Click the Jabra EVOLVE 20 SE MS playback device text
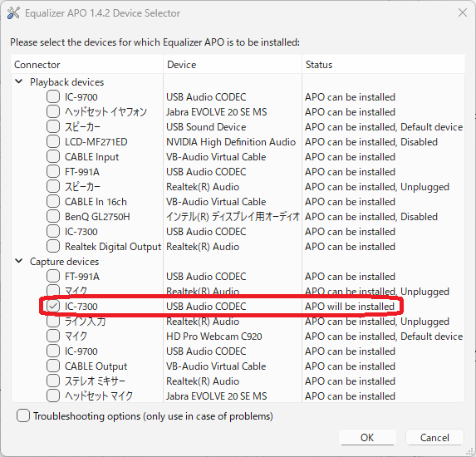The image size is (476, 457). [x=217, y=112]
